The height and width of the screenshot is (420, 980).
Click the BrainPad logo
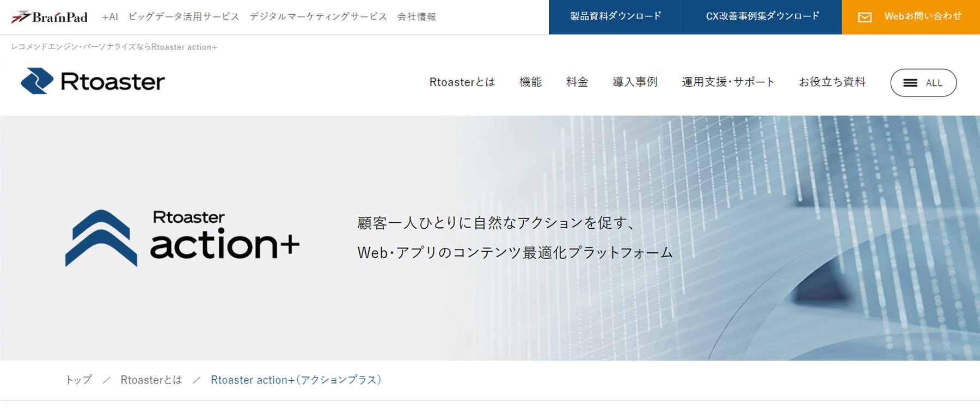point(50,17)
